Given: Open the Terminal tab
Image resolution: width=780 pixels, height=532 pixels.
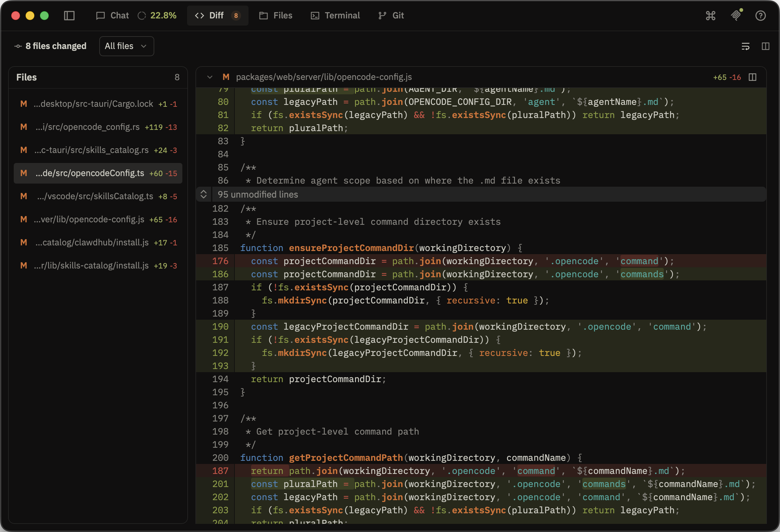Looking at the screenshot, I should click(x=335, y=15).
